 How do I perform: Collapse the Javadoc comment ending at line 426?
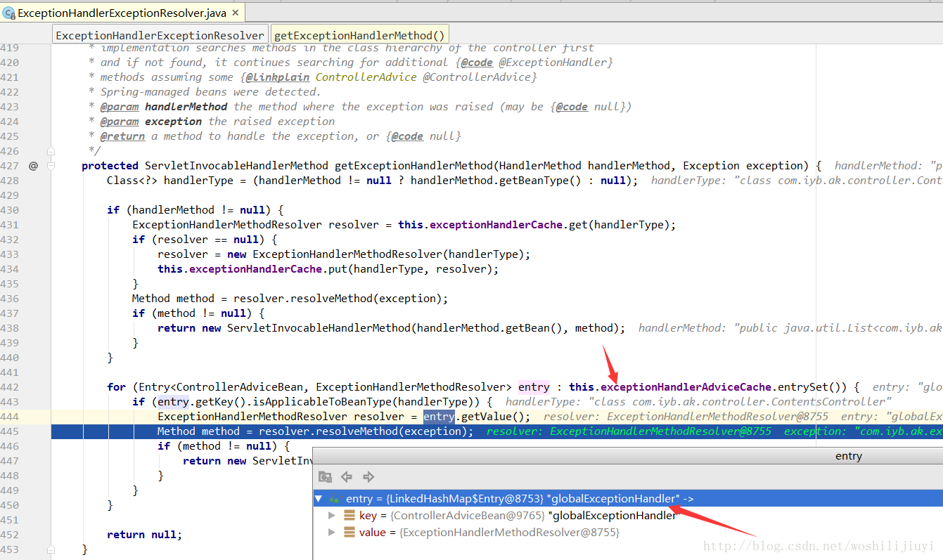pyautogui.click(x=51, y=151)
